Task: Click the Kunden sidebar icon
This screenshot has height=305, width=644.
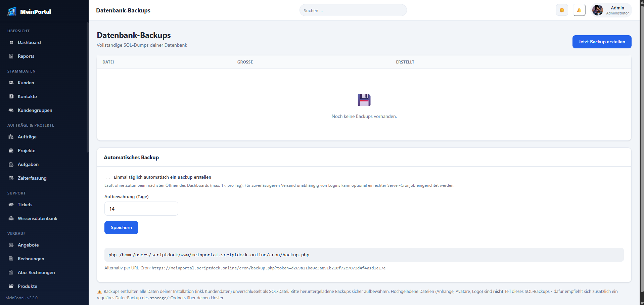Action: pos(11,83)
